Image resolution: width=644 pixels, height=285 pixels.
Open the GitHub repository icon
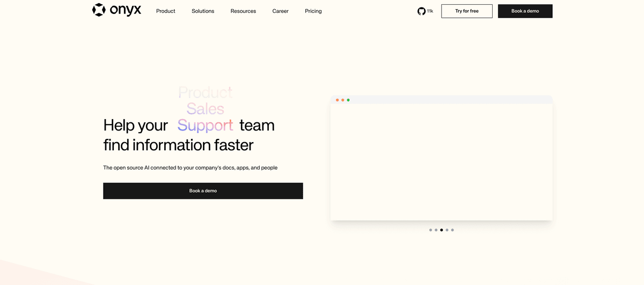pyautogui.click(x=421, y=11)
